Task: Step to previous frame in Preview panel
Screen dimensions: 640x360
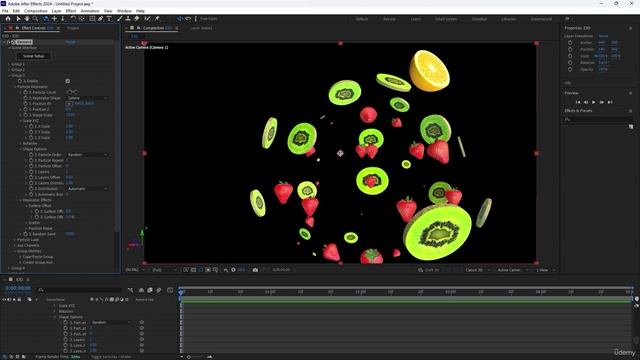Action: [x=586, y=102]
